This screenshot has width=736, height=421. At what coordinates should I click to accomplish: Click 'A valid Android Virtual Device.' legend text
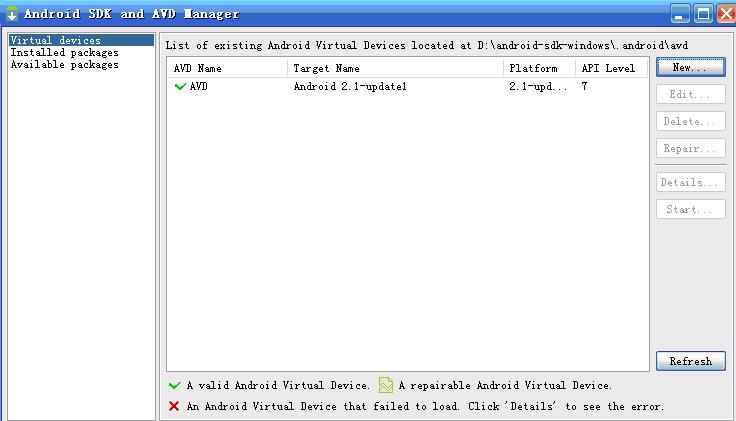click(x=278, y=385)
